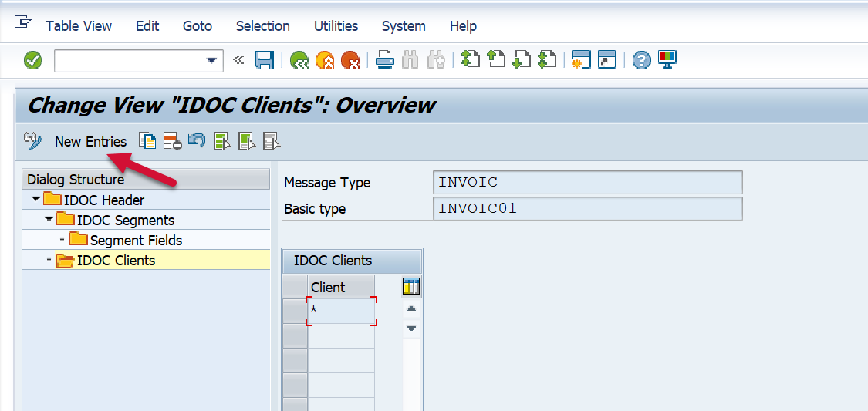Click the red Cancel icon
This screenshot has height=411, width=868.
[350, 60]
